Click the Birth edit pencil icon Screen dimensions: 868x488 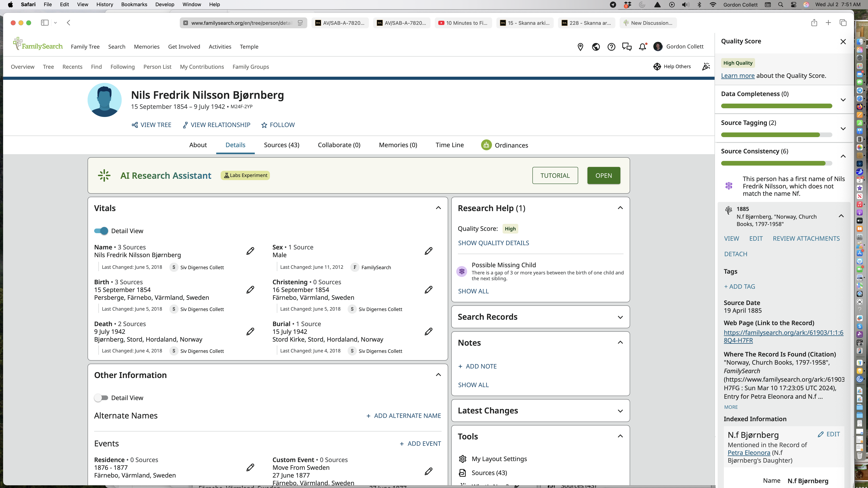pyautogui.click(x=250, y=290)
